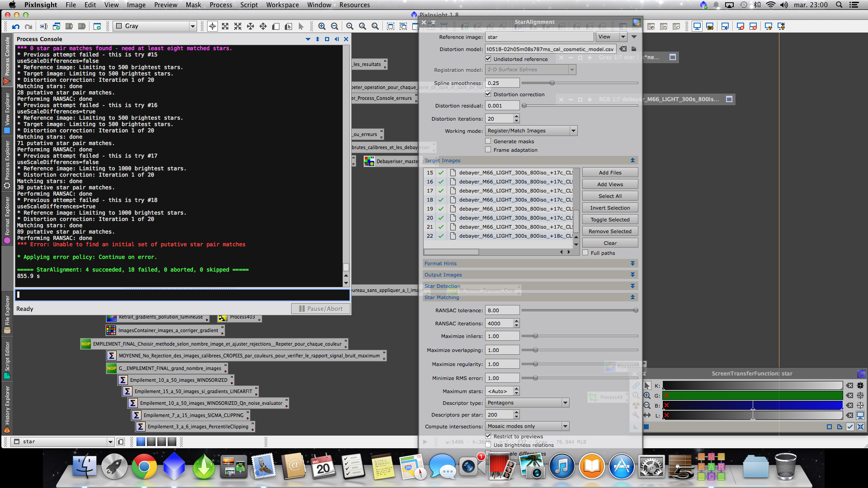
Task: Toggle Distortion correction checkbox
Action: click(488, 94)
